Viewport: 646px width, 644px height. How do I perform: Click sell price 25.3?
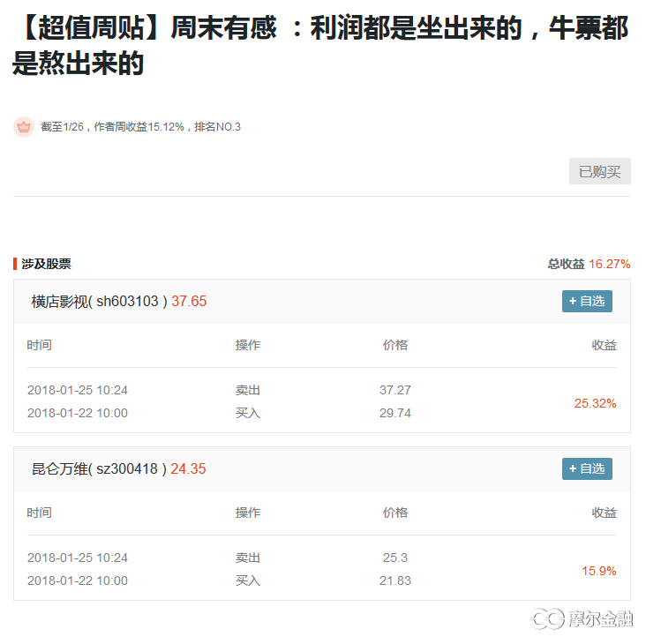[395, 558]
